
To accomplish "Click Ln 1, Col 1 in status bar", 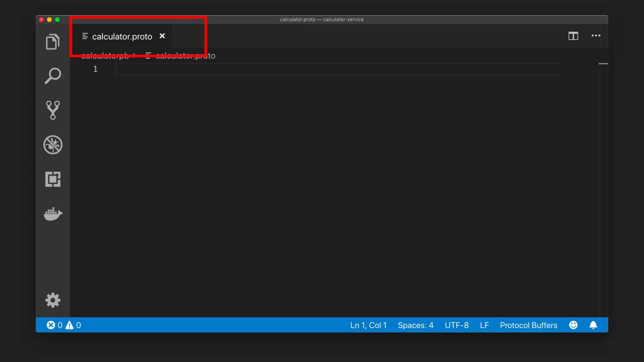I will point(368,325).
